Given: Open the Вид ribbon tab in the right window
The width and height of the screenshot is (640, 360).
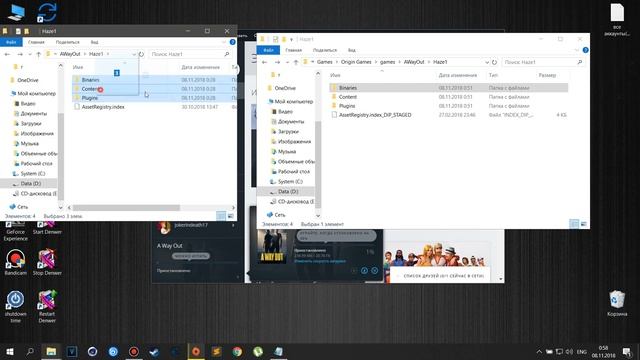Looking at the screenshot, I should (x=351, y=50).
